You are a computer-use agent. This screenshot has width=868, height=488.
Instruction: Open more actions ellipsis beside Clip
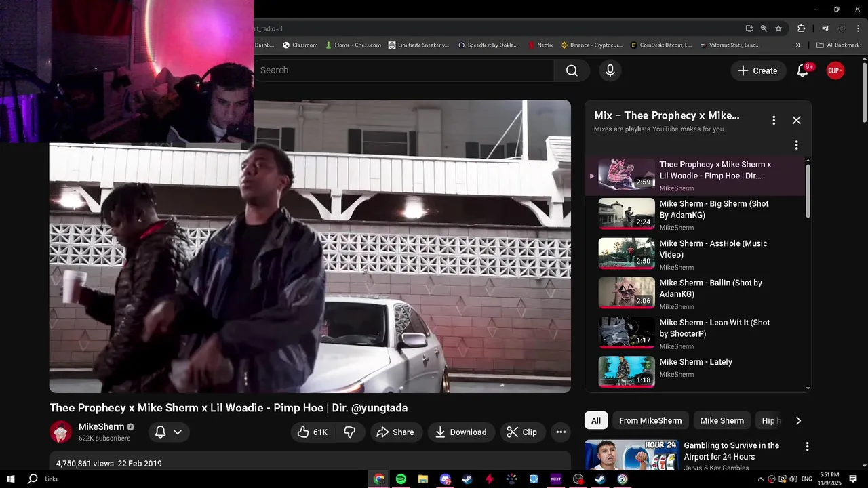[x=561, y=432]
